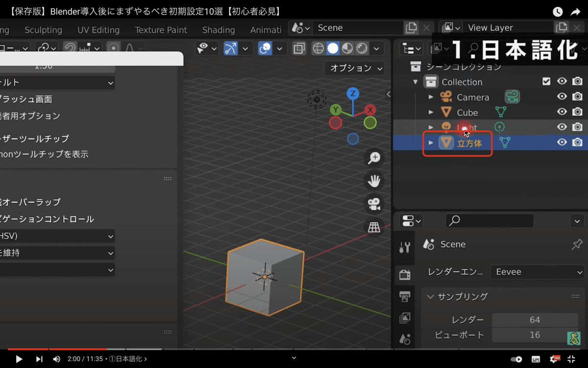The image size is (588, 368).
Task: Hide Collection with its eye icon
Action: [562, 81]
